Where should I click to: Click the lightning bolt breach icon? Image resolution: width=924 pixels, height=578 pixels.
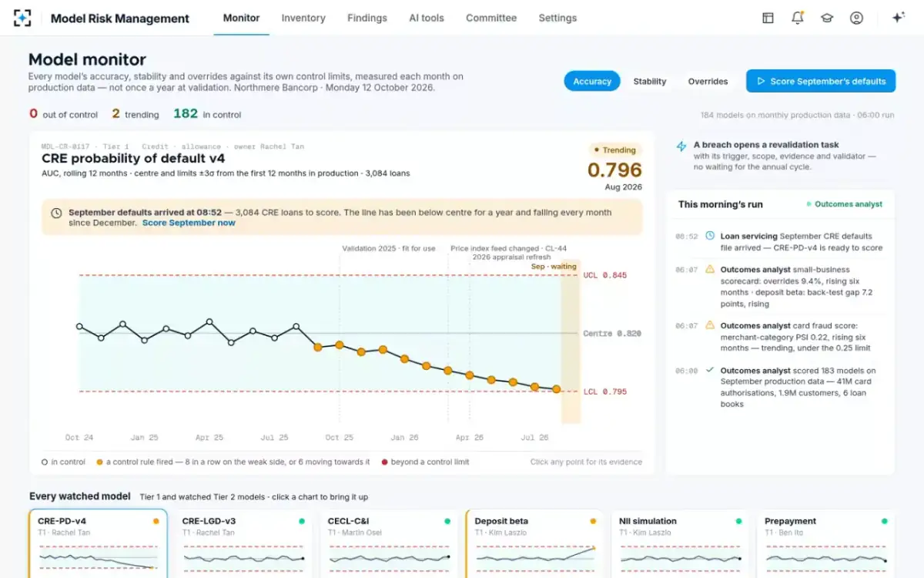click(681, 146)
